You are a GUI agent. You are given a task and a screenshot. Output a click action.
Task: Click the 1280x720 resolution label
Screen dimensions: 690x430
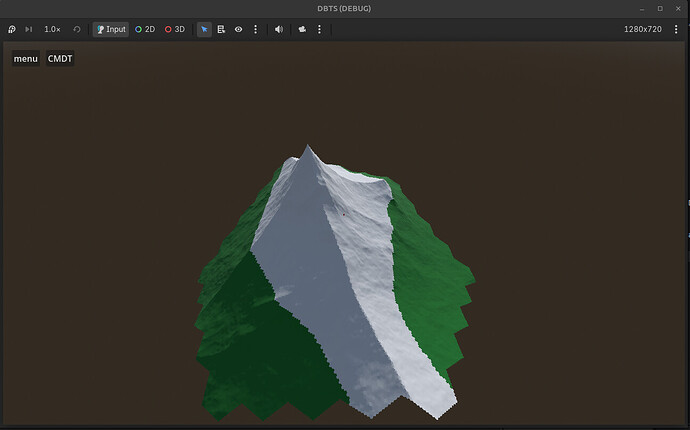click(642, 29)
